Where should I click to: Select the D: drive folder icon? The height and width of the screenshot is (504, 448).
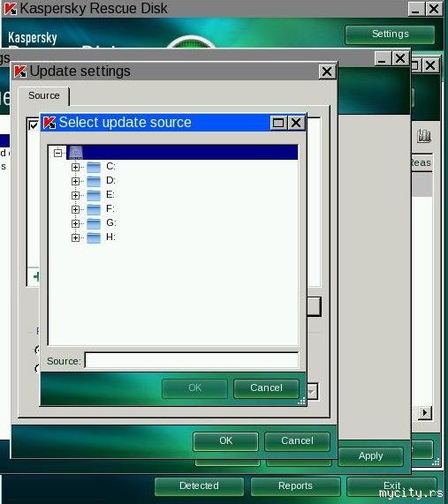pos(94,181)
